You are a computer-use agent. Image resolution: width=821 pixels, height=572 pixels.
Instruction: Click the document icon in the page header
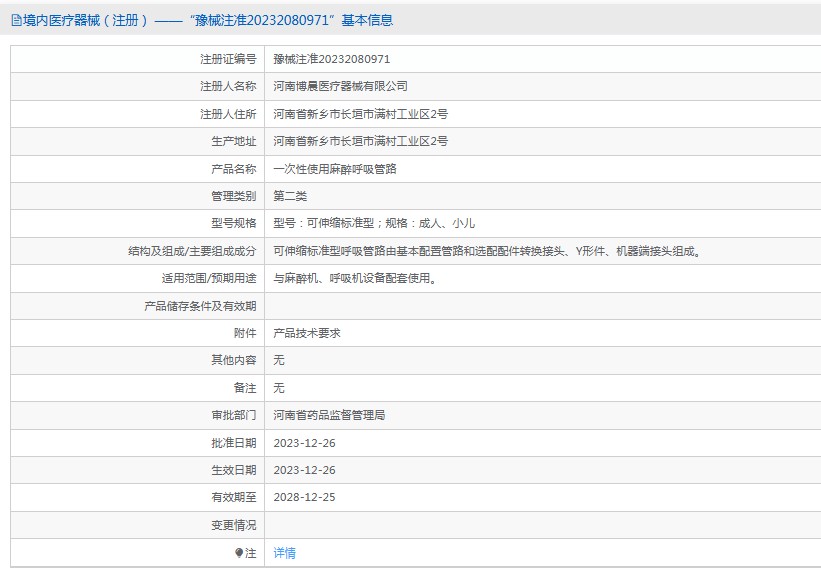tap(16, 20)
